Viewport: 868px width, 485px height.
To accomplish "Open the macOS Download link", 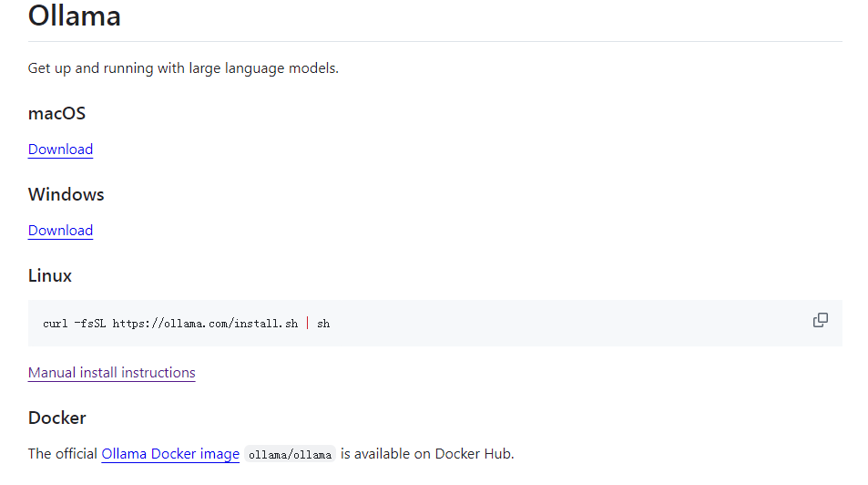I will 60,150.
